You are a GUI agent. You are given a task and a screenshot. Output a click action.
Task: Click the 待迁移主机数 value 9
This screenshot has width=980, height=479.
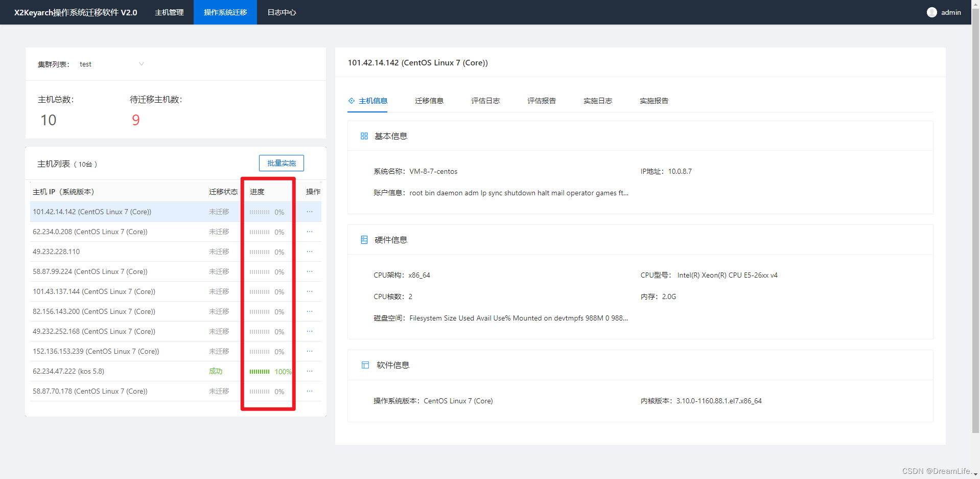tap(136, 120)
